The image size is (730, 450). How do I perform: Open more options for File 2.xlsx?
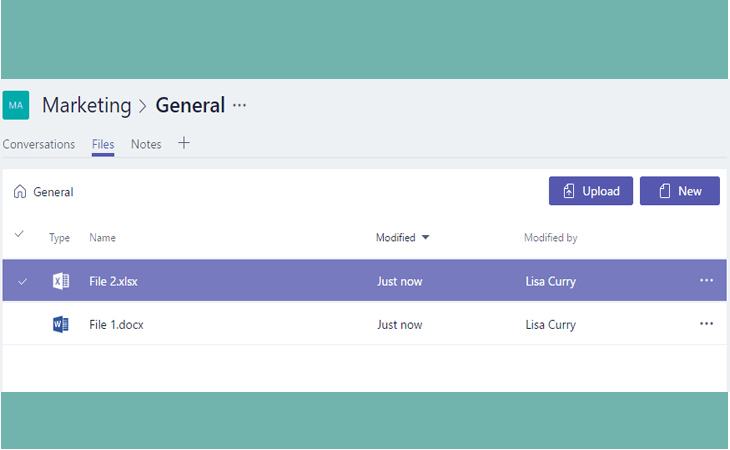[x=706, y=280]
